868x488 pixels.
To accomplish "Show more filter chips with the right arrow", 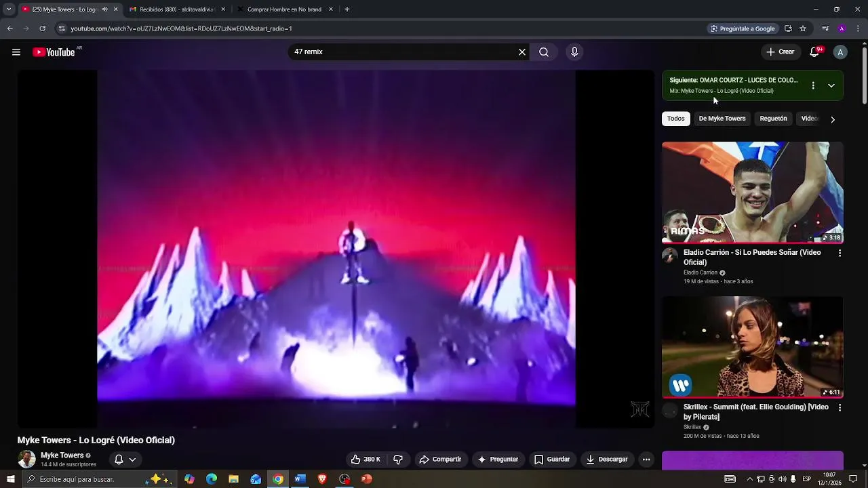I will tap(833, 119).
